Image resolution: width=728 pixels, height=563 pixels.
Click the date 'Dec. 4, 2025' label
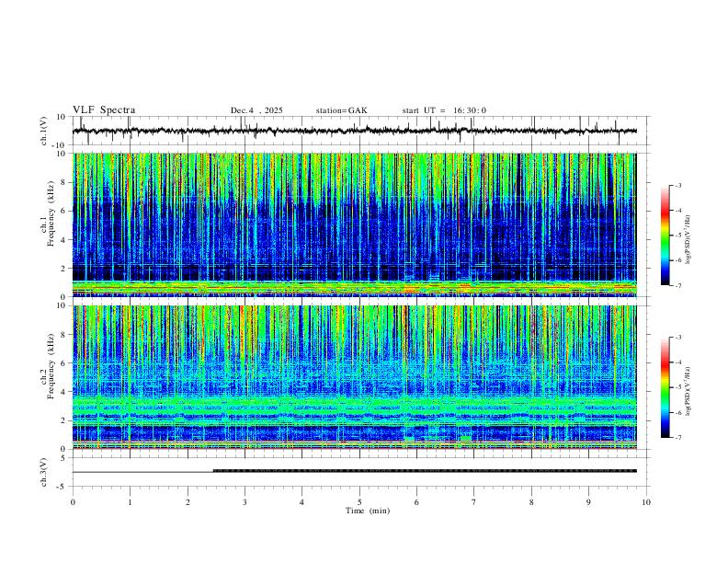[x=256, y=110]
